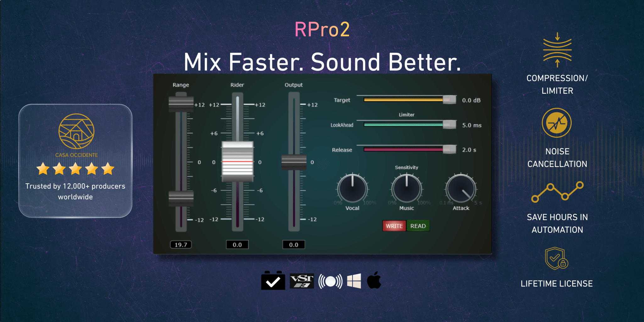Click the Rider column label
Viewport: 644px width, 322px height.
tap(237, 85)
